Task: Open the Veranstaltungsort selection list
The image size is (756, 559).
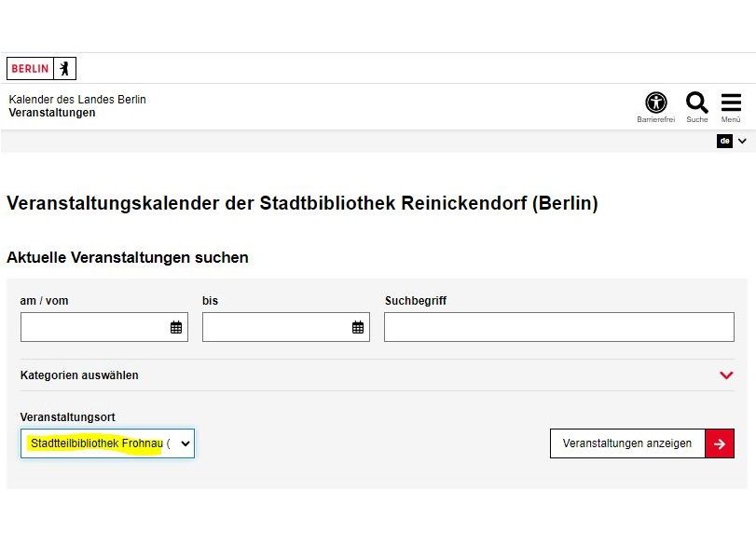Action: [x=185, y=443]
